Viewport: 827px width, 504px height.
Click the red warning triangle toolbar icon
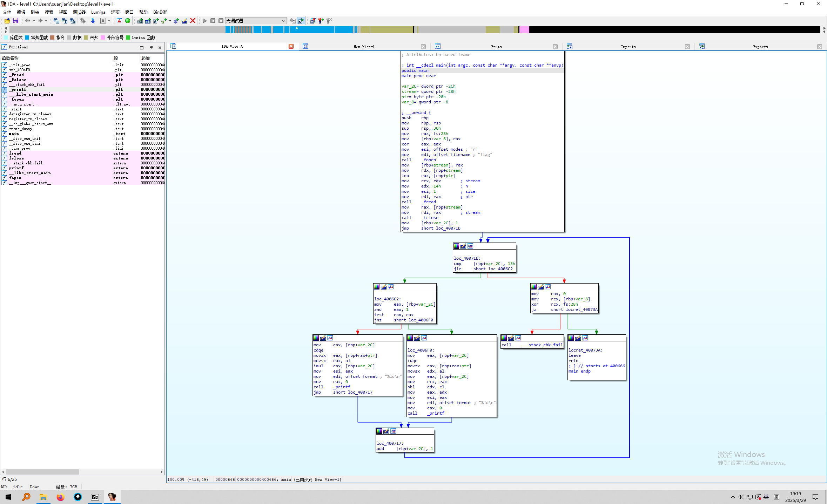tap(120, 21)
